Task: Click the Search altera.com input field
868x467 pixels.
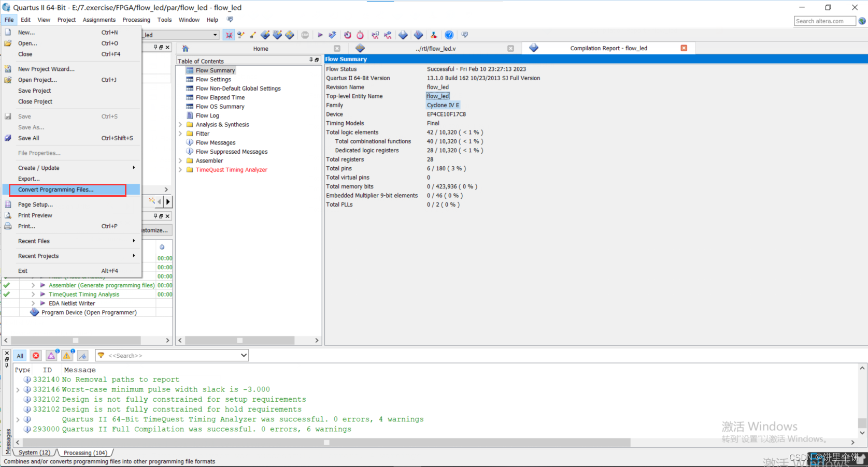Action: point(824,21)
